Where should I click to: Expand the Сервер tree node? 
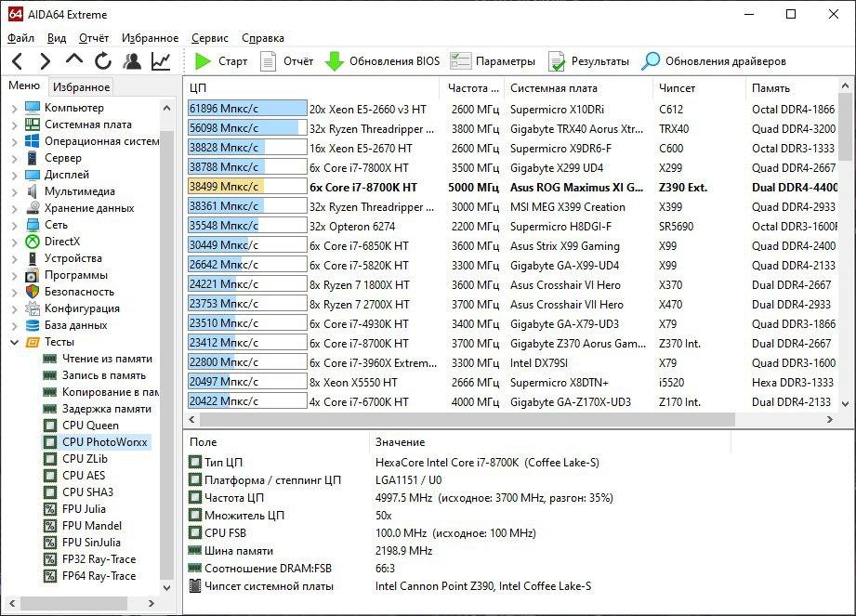14,158
